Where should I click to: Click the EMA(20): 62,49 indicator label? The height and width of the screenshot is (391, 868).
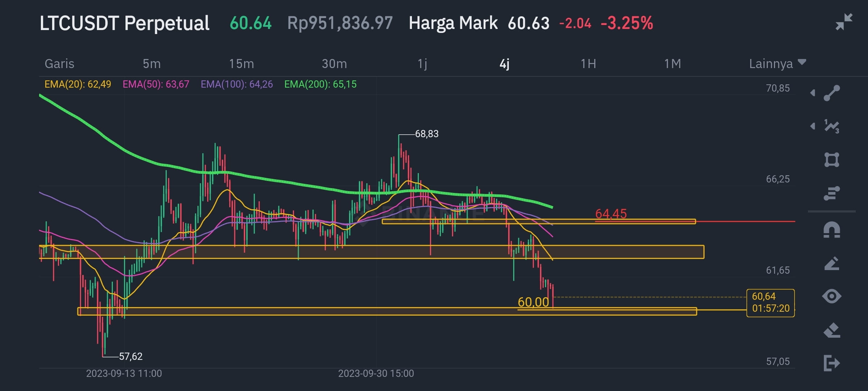coord(77,84)
